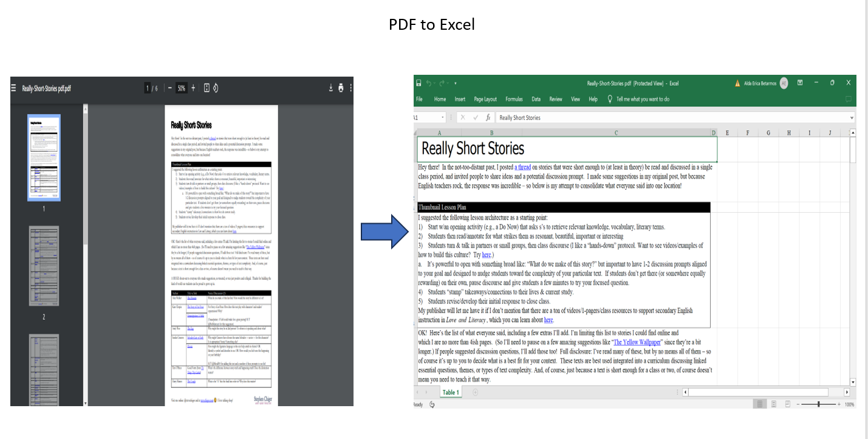868x439 pixels.
Task: Open the Formulas ribbon tab
Action: tap(514, 99)
